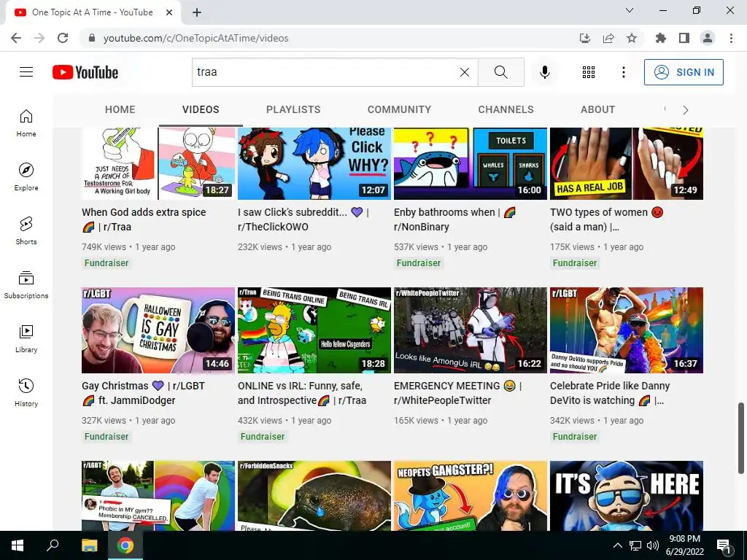Start voice search with the microphone

click(544, 72)
